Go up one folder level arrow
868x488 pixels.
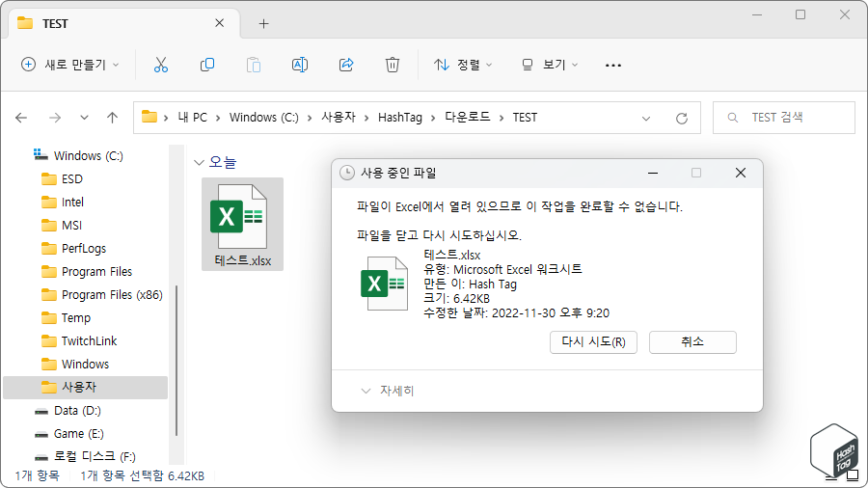point(113,118)
